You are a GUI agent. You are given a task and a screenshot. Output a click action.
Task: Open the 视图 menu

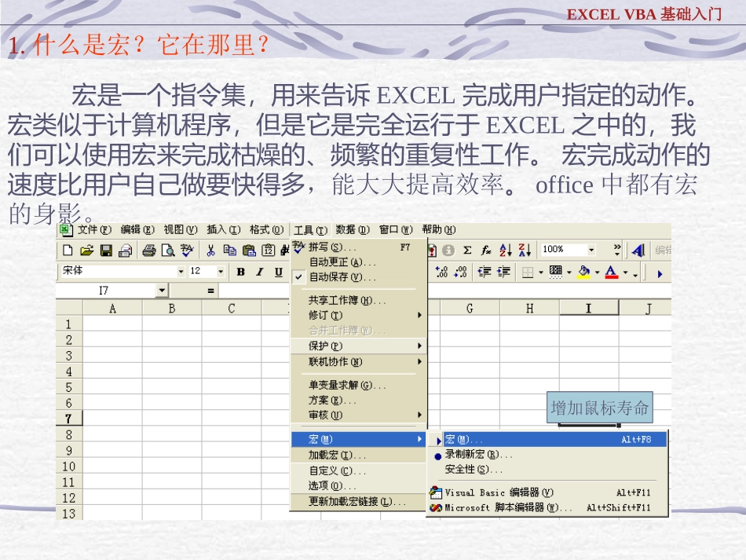click(x=181, y=230)
